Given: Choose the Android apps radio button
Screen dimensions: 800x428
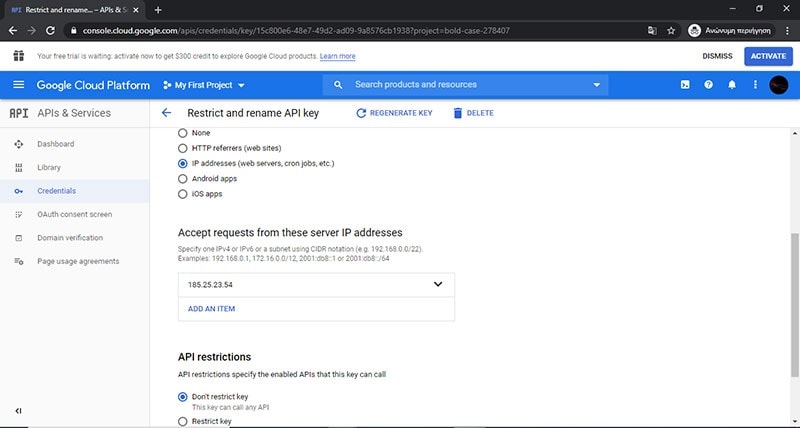Looking at the screenshot, I should tap(182, 178).
